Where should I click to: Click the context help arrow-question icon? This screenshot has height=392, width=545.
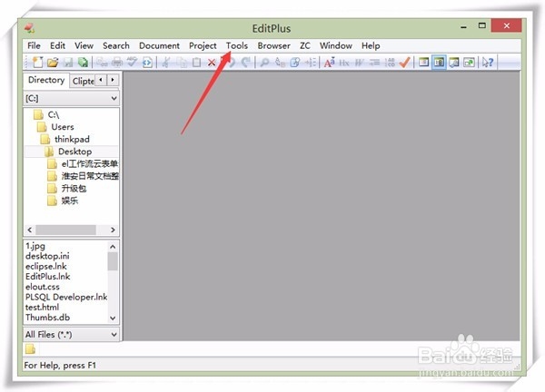tap(488, 63)
